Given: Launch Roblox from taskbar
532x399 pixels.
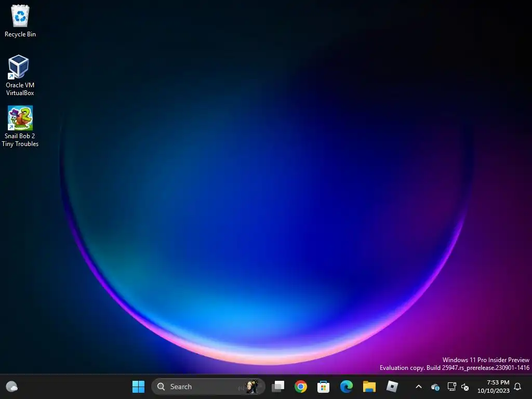Looking at the screenshot, I should click(392, 387).
